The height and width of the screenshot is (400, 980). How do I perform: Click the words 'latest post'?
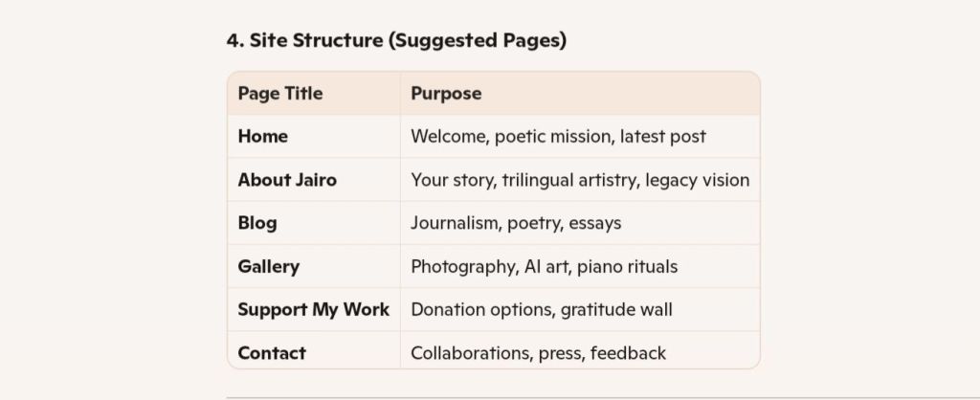663,137
